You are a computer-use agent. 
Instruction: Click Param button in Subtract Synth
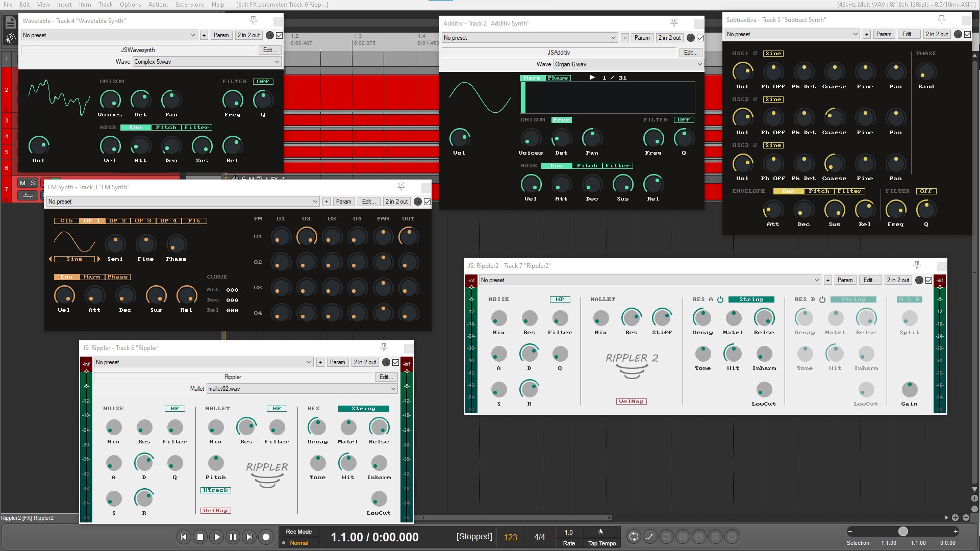[884, 34]
